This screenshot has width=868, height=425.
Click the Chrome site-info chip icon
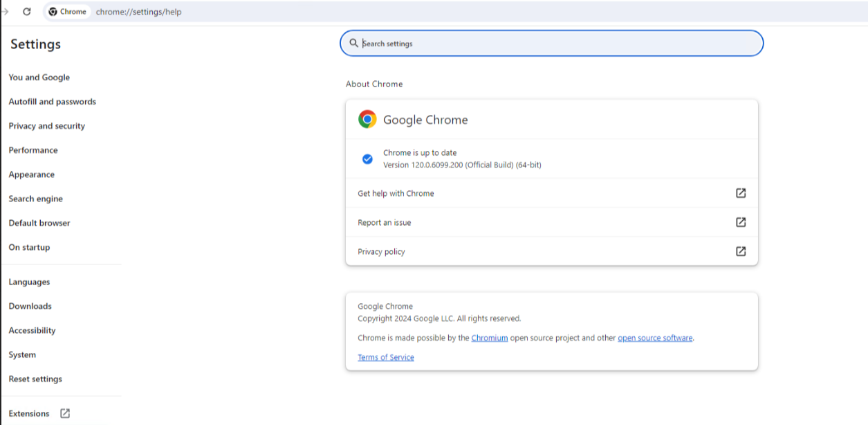coord(53,12)
